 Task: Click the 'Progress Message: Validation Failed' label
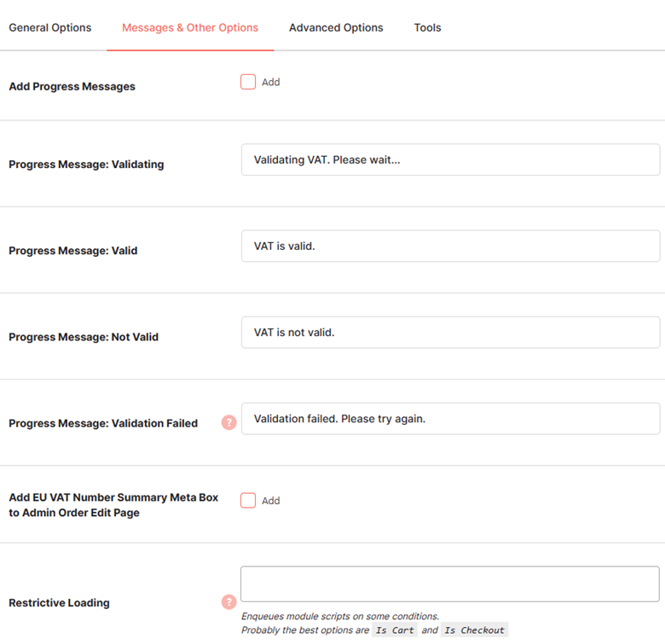click(x=103, y=423)
